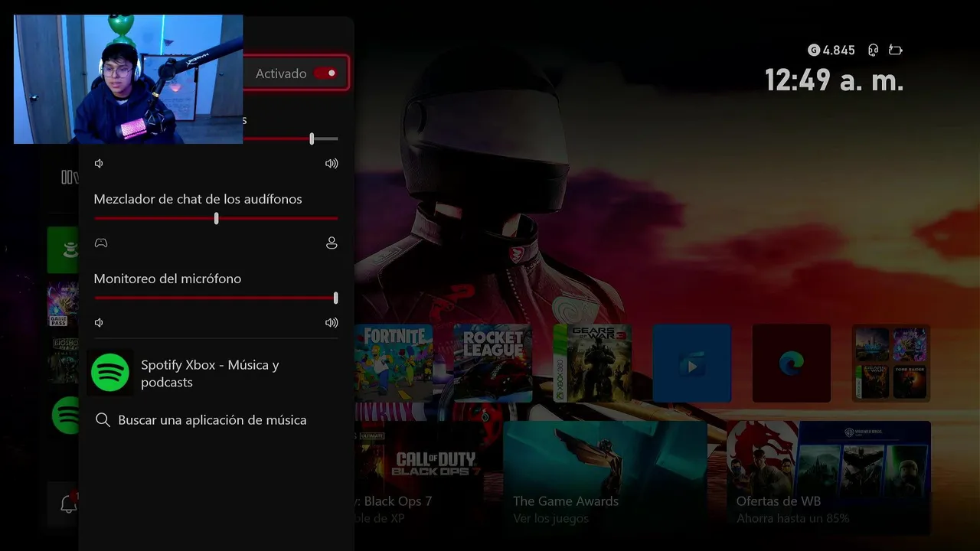This screenshot has width=980, height=551.
Task: Click the headset status icon near the clock
Action: click(x=873, y=50)
